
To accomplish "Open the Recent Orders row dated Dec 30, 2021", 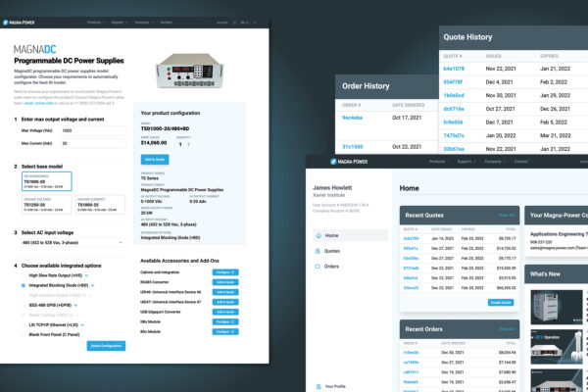I will (x=460, y=353).
